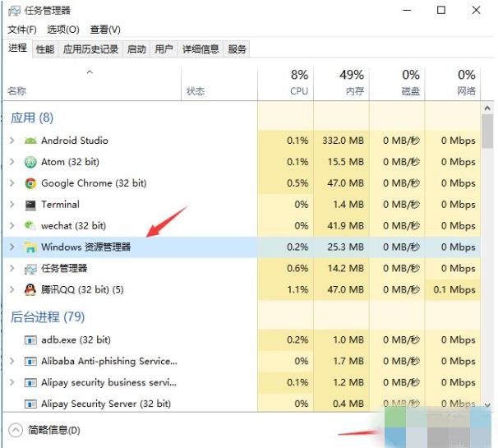Switch to the 服务 tab
This screenshot has width=498, height=448.
[x=237, y=49]
